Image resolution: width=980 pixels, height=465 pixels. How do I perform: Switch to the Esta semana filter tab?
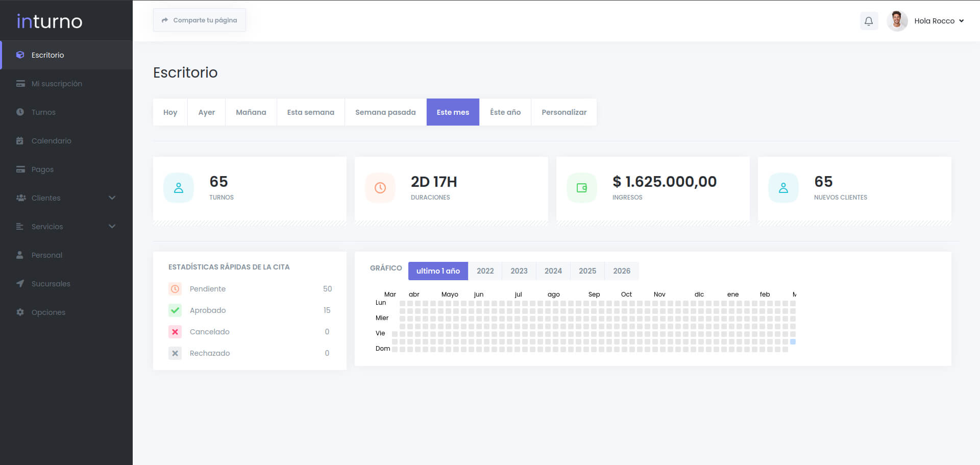tap(310, 112)
